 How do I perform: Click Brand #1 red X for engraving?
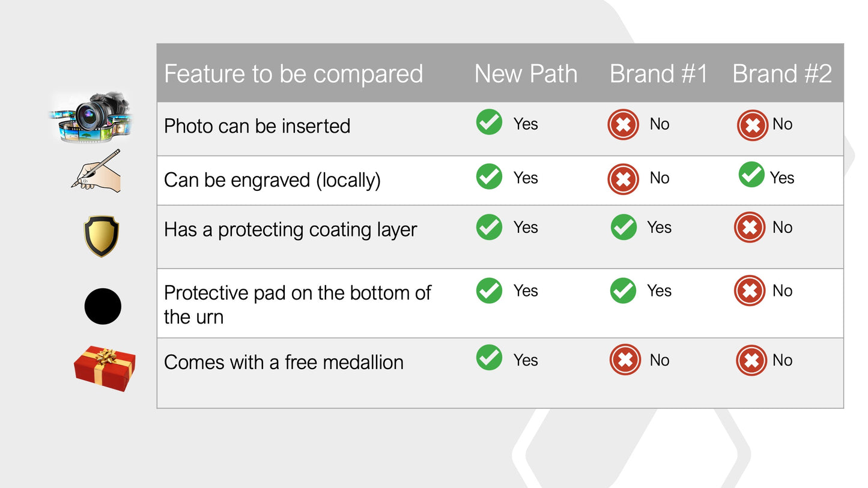[x=623, y=179]
